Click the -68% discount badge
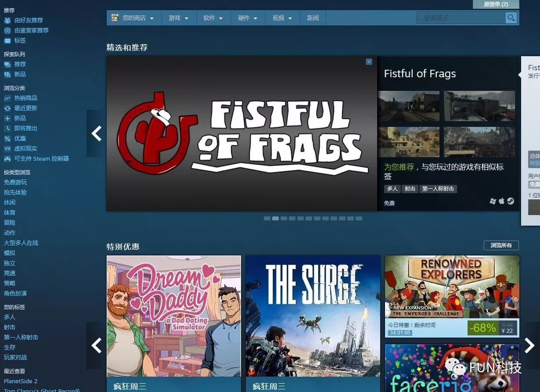Screen dimensions: 540x392 point(482,327)
